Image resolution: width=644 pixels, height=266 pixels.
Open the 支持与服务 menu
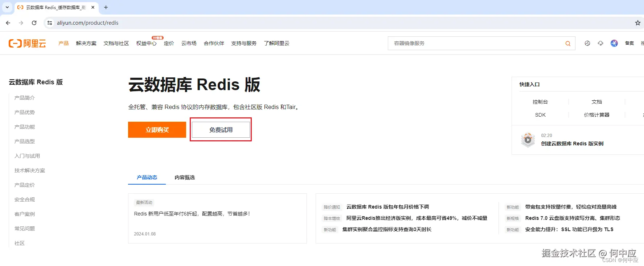click(244, 43)
